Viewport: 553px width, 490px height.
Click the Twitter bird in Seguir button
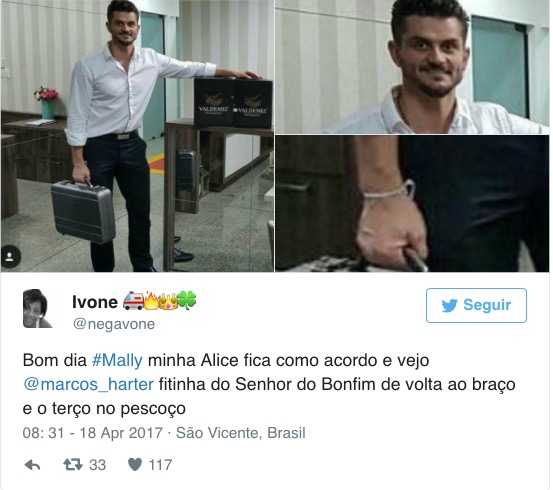coord(450,306)
